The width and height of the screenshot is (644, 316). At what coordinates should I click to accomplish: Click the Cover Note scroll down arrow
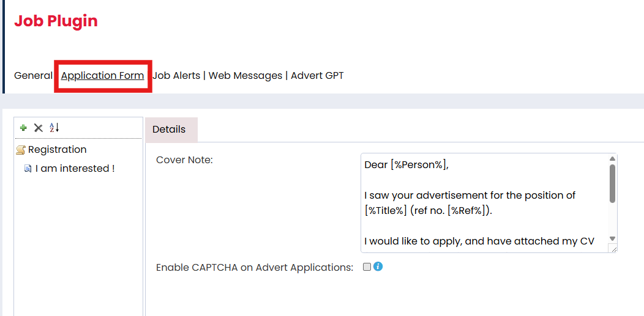coord(612,238)
